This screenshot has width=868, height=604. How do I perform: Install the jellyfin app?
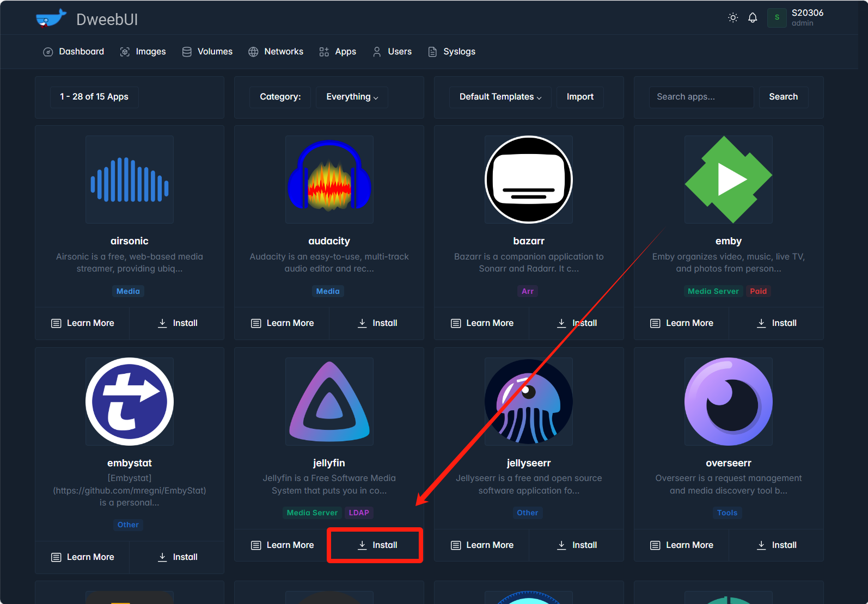377,545
